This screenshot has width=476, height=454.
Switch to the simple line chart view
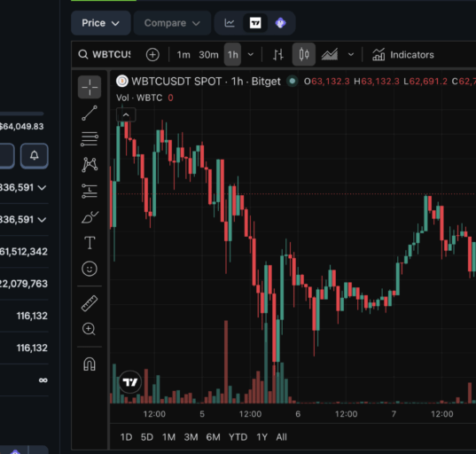(230, 23)
